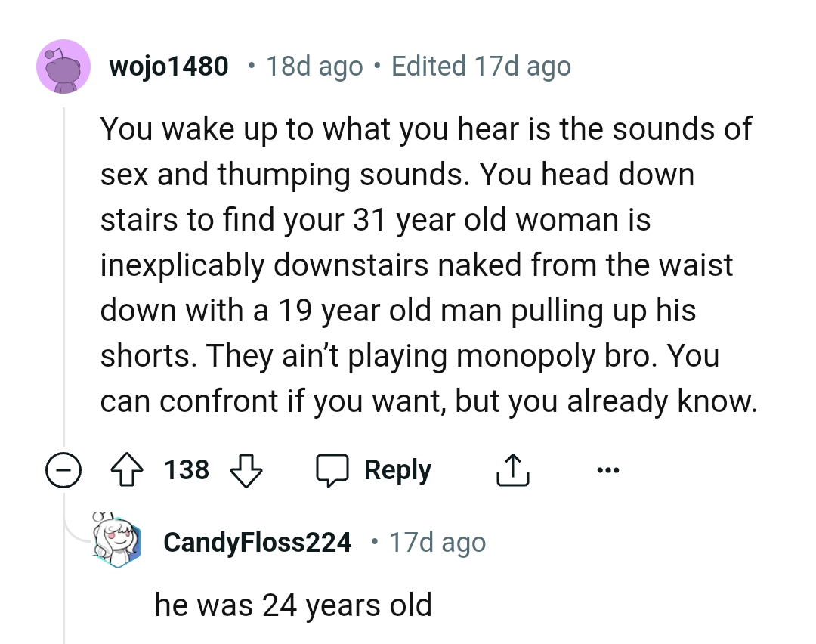Open CandyFloss224's avatar image
The image size is (816, 644).
point(117,543)
